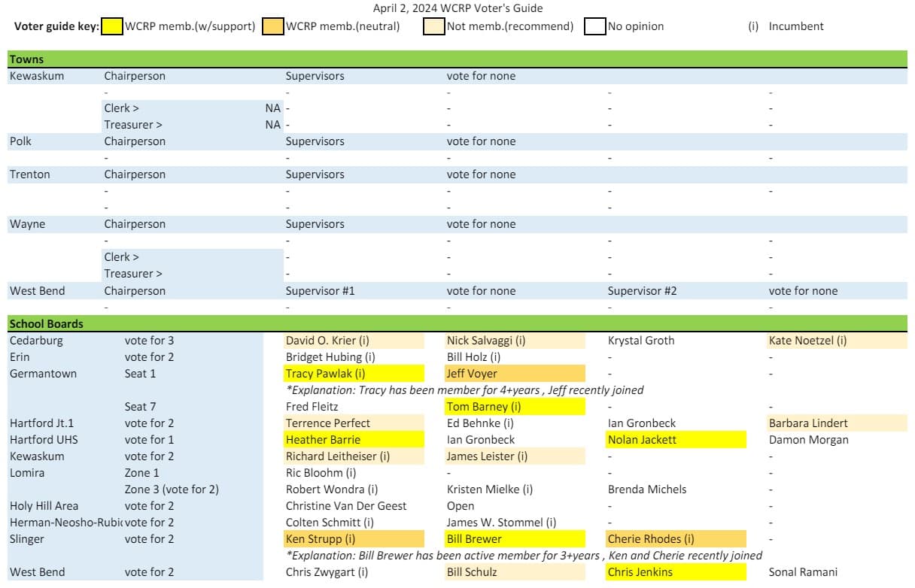Click the 'Towns' section header
The height and width of the screenshot is (588, 915).
click(457, 59)
